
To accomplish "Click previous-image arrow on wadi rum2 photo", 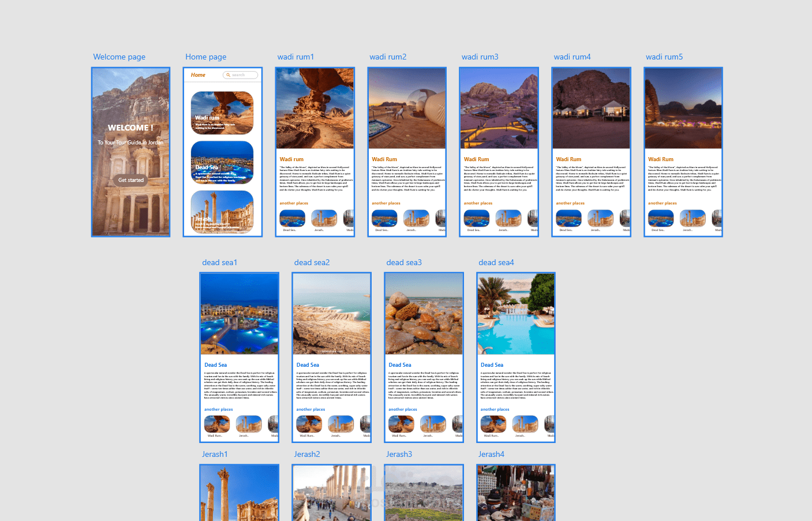I will pyautogui.click(x=373, y=108).
